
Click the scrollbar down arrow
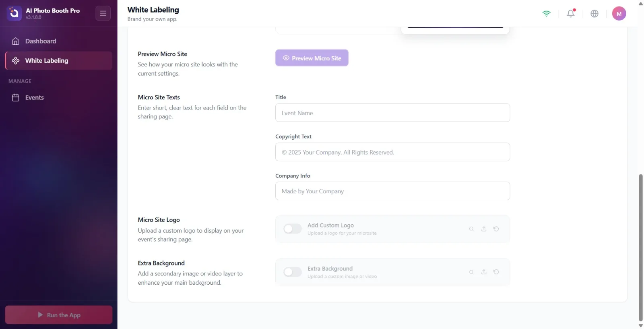click(641, 325)
